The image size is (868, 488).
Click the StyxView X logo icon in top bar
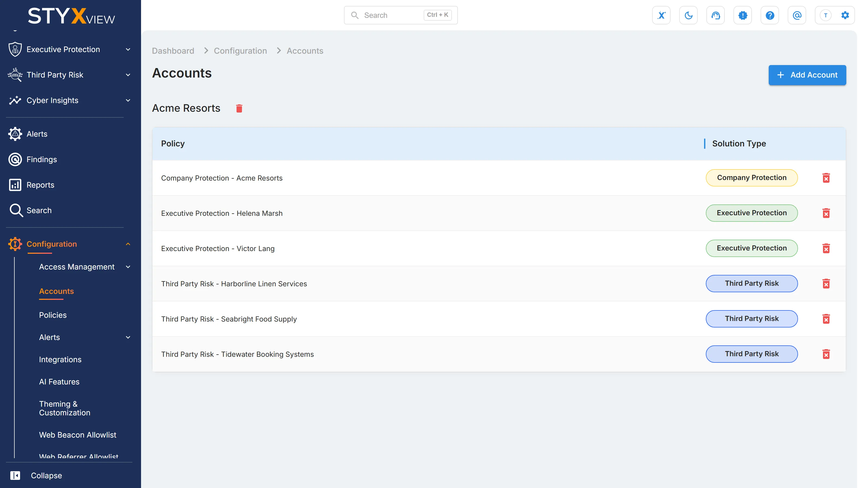[661, 15]
